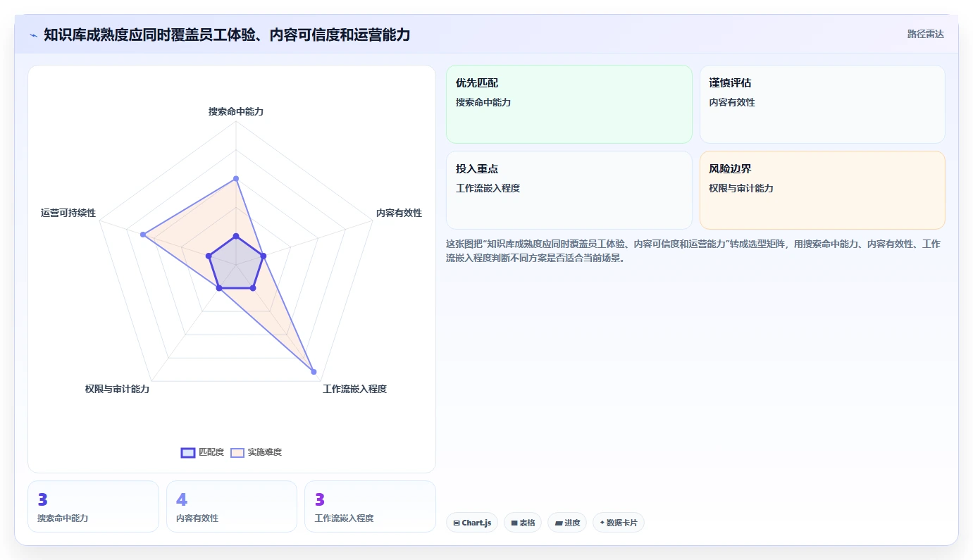Click the 搜索命中能力 radar axis label

coord(236,111)
